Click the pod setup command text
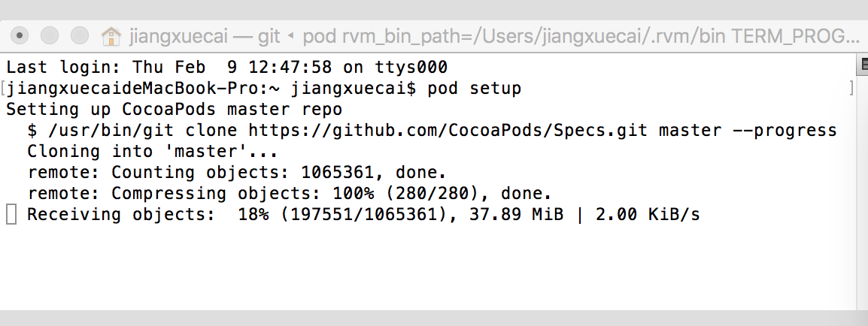868x326 pixels. point(474,89)
